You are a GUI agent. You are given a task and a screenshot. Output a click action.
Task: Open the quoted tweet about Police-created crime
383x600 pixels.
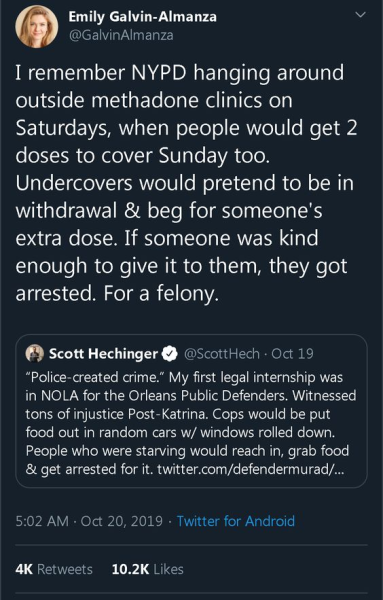point(191,411)
